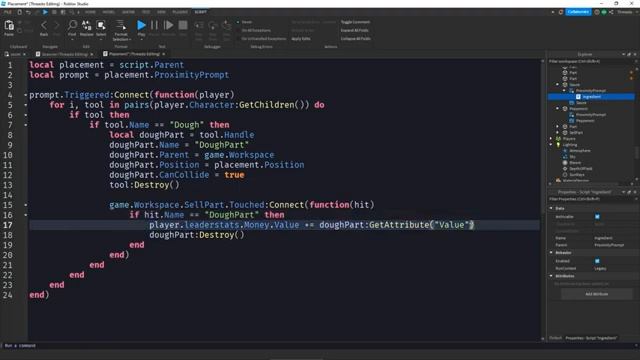This screenshot has height=360, width=640.
Task: Toggle the Archivable checkbox
Action: (597, 217)
